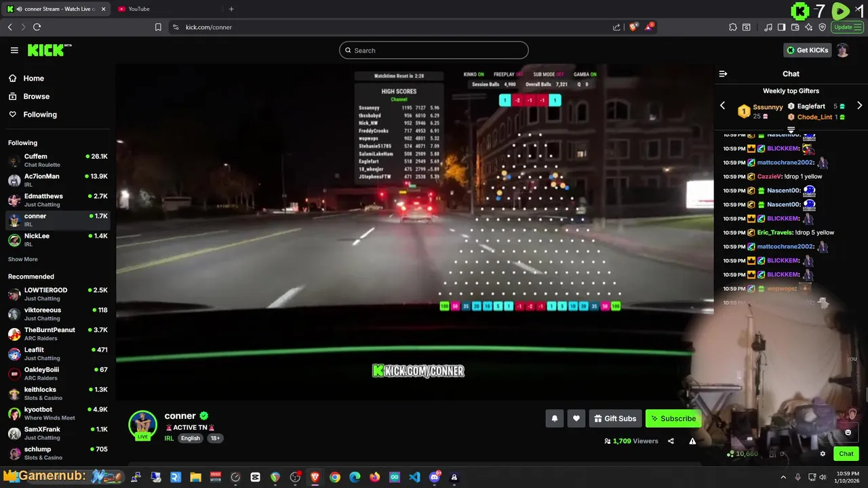Click the bell notifications button
This screenshot has width=868, height=488.
tap(554, 419)
